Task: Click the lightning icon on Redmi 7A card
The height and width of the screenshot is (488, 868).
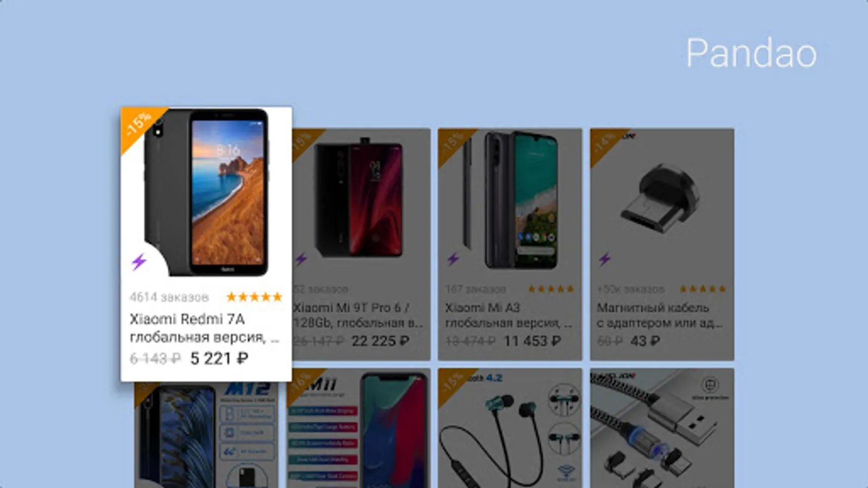Action: tap(139, 262)
